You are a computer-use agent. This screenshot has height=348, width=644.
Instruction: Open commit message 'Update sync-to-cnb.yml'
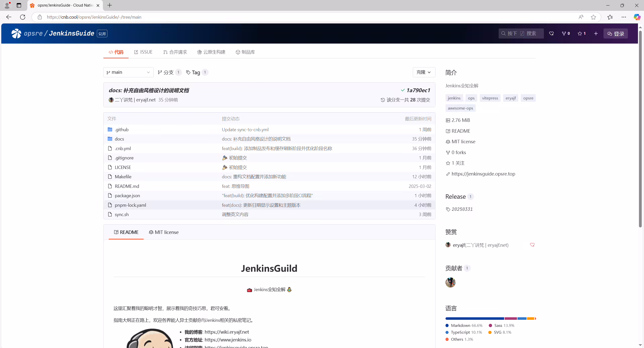coord(245,129)
